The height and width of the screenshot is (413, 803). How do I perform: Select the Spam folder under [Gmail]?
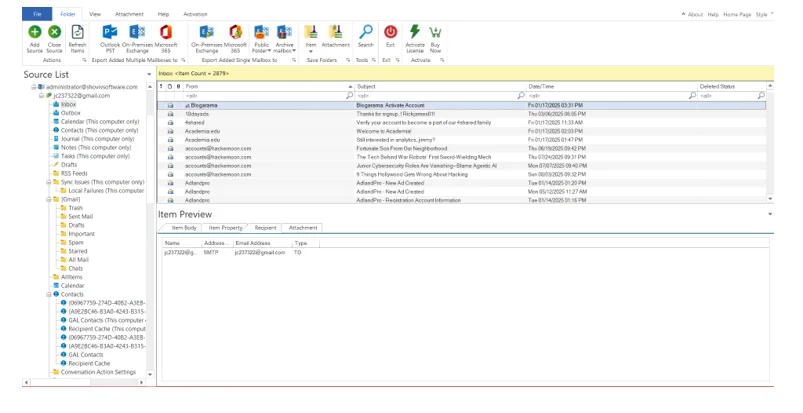coord(76,243)
